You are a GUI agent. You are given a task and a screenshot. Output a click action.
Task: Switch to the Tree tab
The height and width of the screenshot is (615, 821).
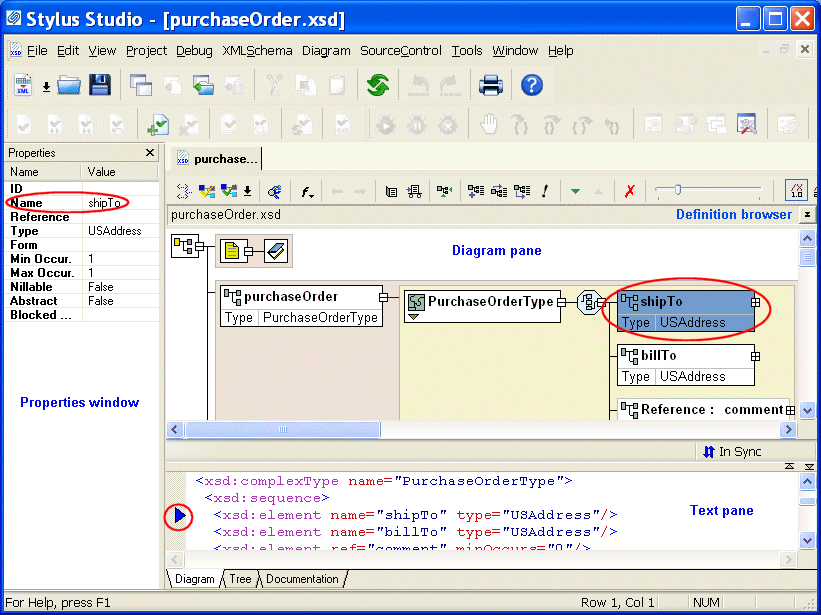tap(240, 579)
